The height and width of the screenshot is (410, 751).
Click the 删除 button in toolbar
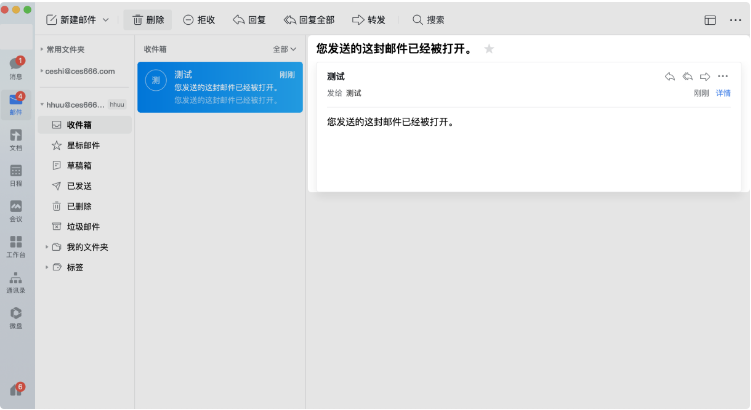[x=148, y=20]
